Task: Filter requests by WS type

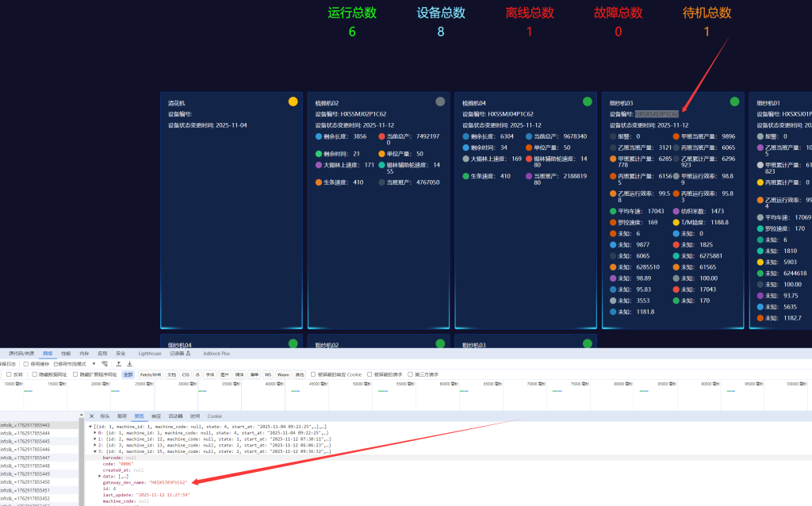Action: point(268,374)
